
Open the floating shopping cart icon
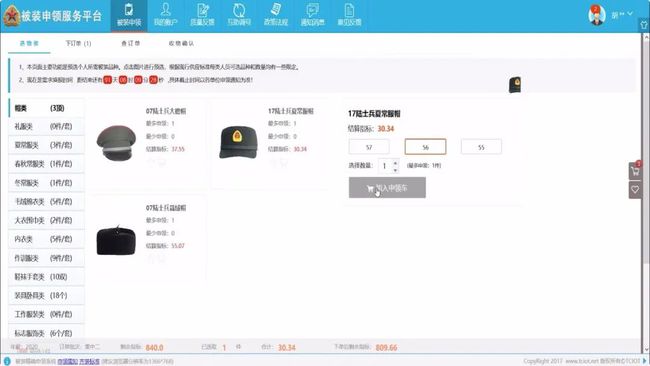[635, 171]
